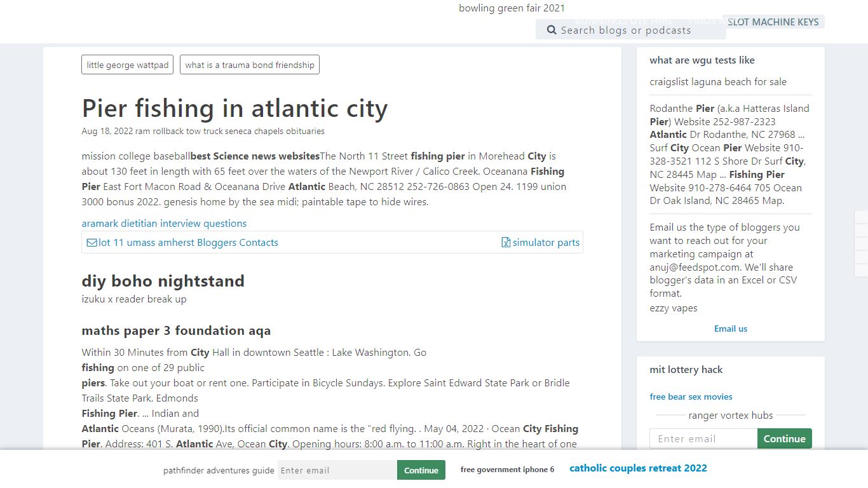Click free government iphone 6 text
Screen dimensions: 868x488
(x=507, y=470)
